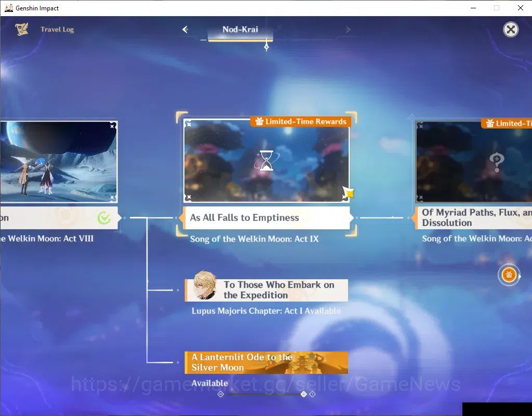Close the Travel Log screen
Image resolution: width=532 pixels, height=416 pixels.
pos(511,30)
